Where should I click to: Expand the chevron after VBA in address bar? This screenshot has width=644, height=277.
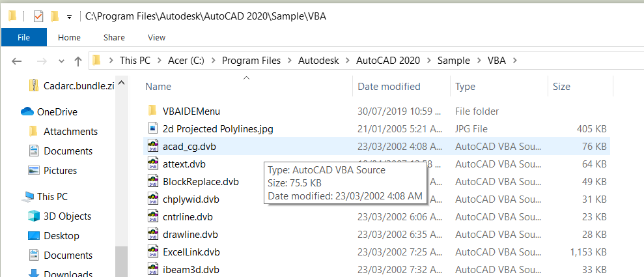click(516, 61)
